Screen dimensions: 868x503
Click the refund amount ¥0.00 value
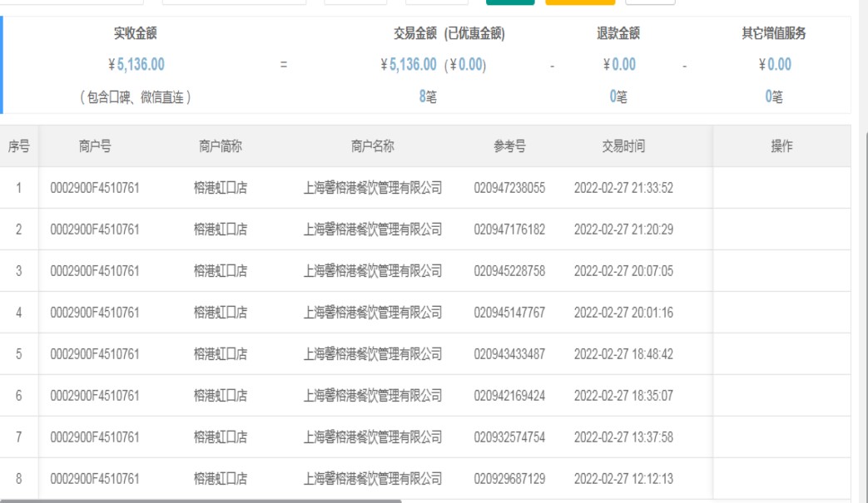[618, 65]
